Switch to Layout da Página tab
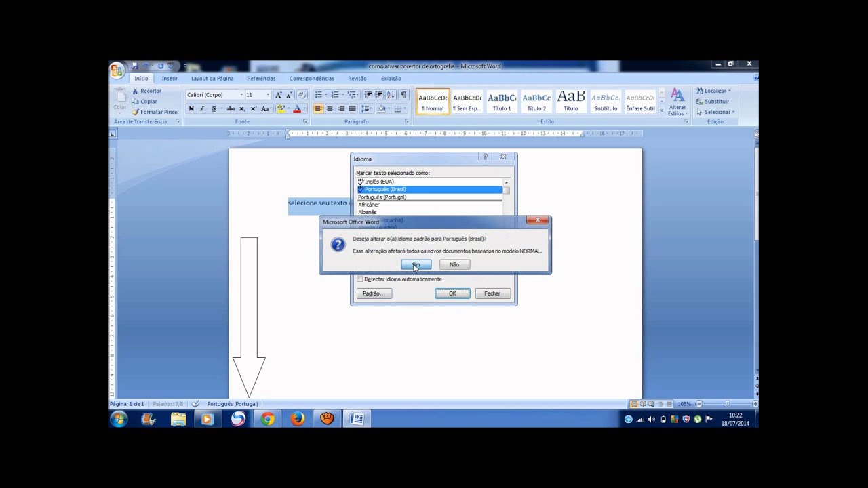This screenshot has width=868, height=488. (212, 79)
